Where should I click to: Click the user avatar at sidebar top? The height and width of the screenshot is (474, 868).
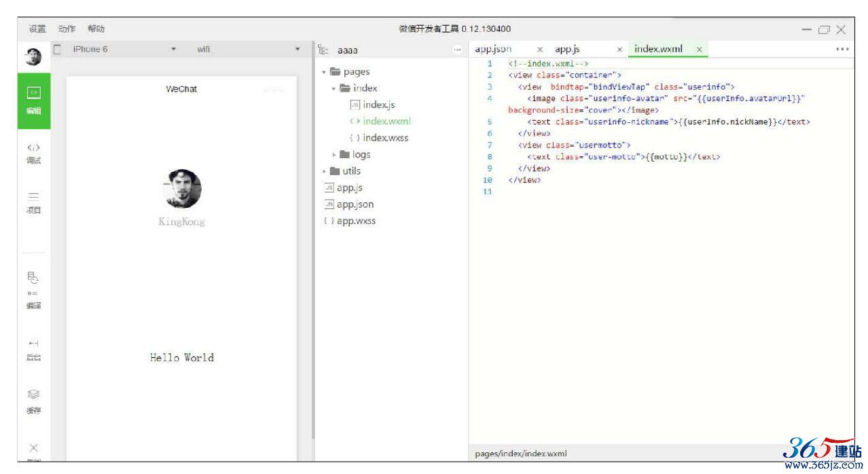(33, 58)
